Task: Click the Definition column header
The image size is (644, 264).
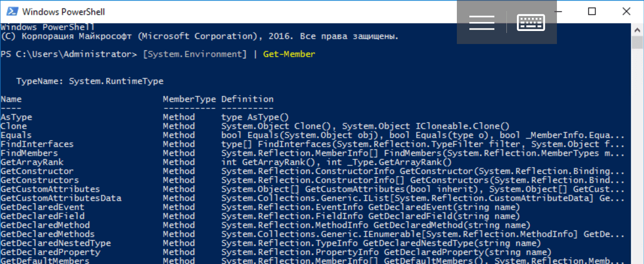Action: tap(247, 99)
